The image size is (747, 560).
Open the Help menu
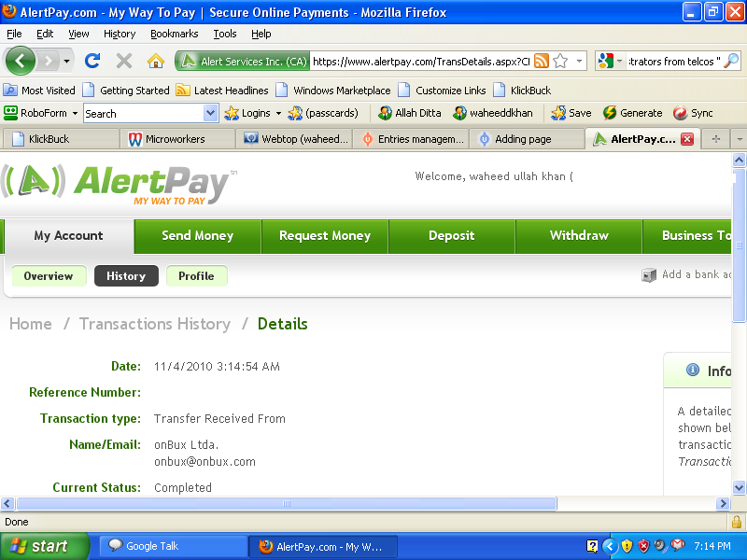[x=261, y=34]
